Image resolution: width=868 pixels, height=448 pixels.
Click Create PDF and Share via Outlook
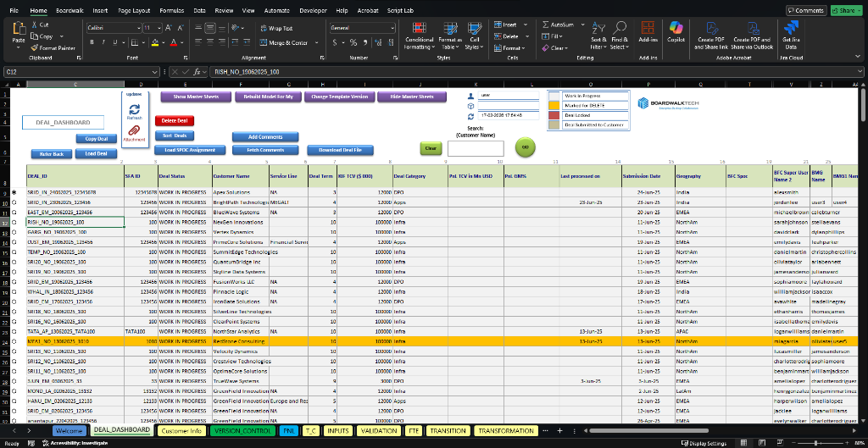(x=752, y=36)
